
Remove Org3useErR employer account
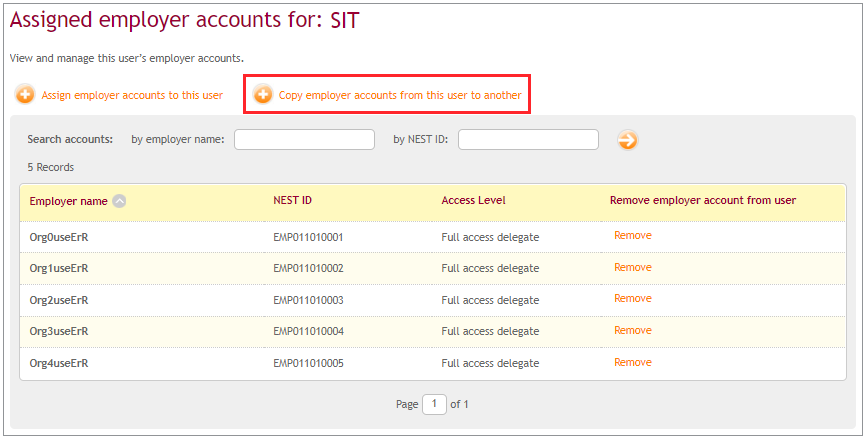(x=633, y=330)
